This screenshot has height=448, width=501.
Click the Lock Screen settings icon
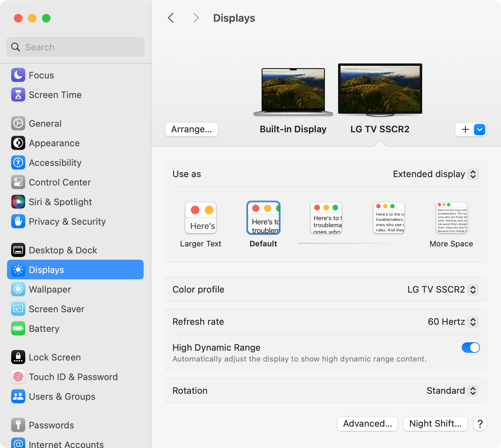18,357
